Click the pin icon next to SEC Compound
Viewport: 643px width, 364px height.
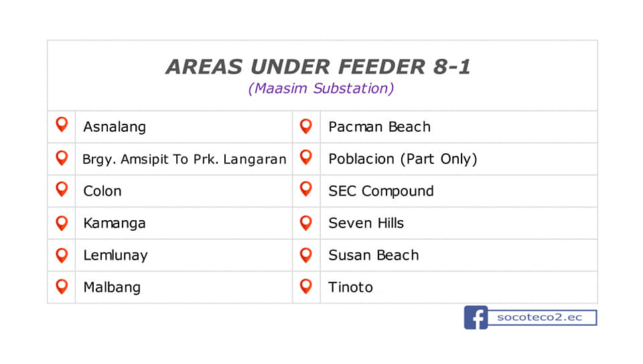click(306, 189)
